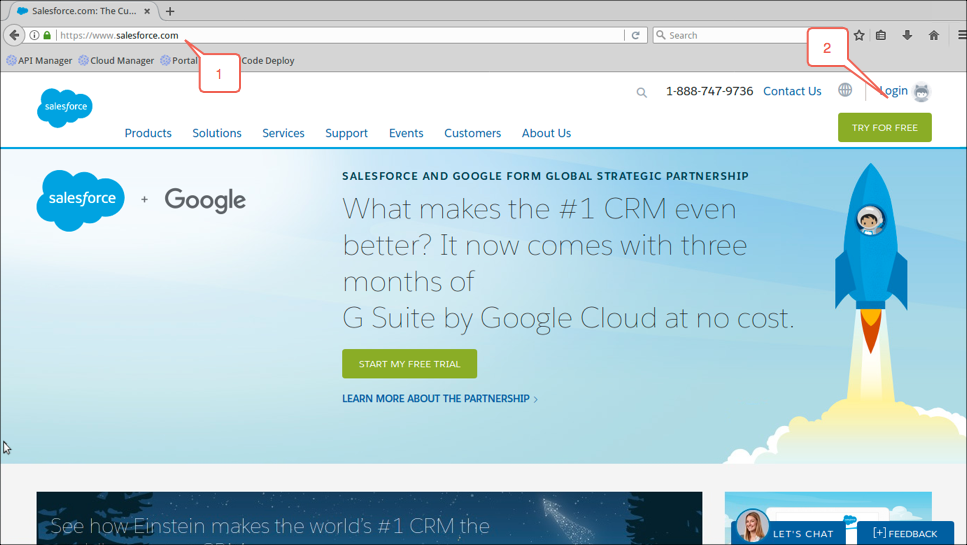
Task: Show bookmarks list icon in toolbar
Action: click(881, 35)
